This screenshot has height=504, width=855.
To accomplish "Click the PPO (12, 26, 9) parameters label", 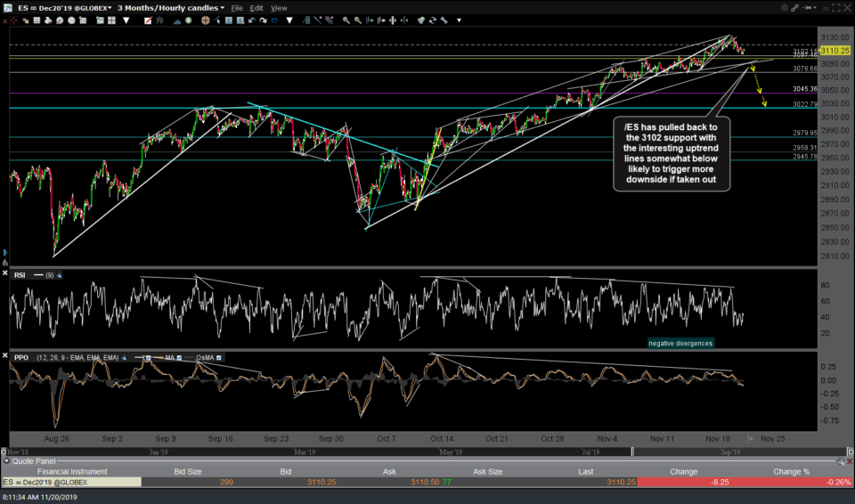I will [77, 358].
